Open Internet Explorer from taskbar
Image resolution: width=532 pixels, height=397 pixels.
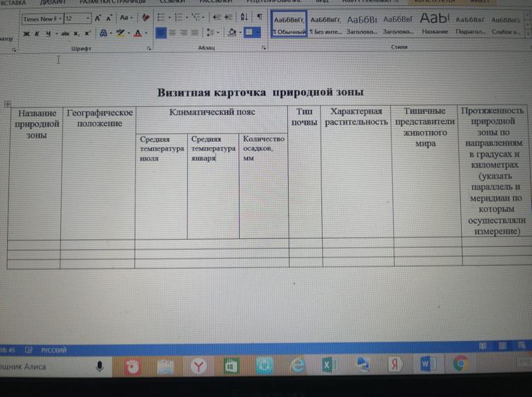[x=297, y=365]
